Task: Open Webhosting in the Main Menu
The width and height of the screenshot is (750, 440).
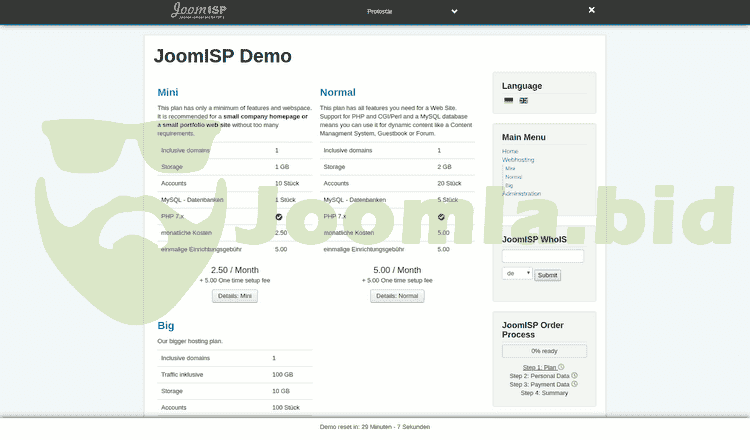Action: [518, 159]
